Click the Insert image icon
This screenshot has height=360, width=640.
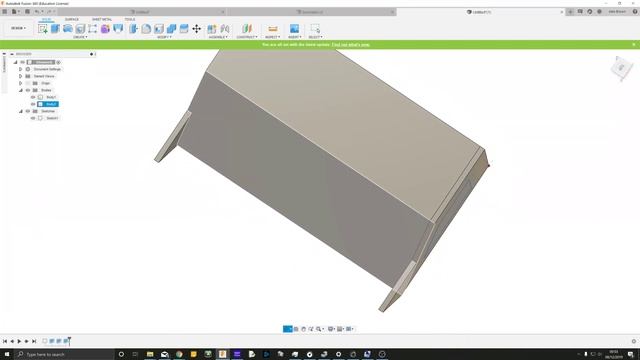point(294,29)
